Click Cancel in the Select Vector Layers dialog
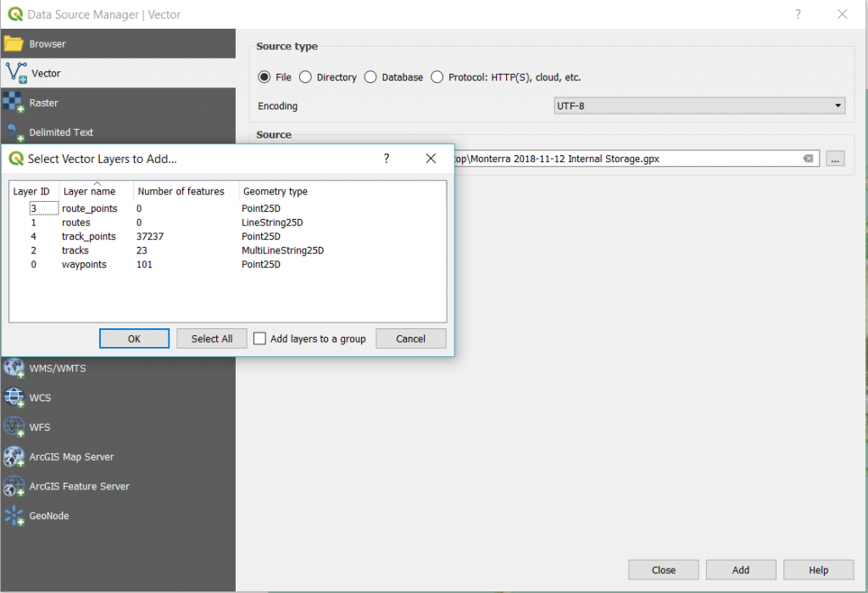The height and width of the screenshot is (593, 868). click(x=411, y=338)
